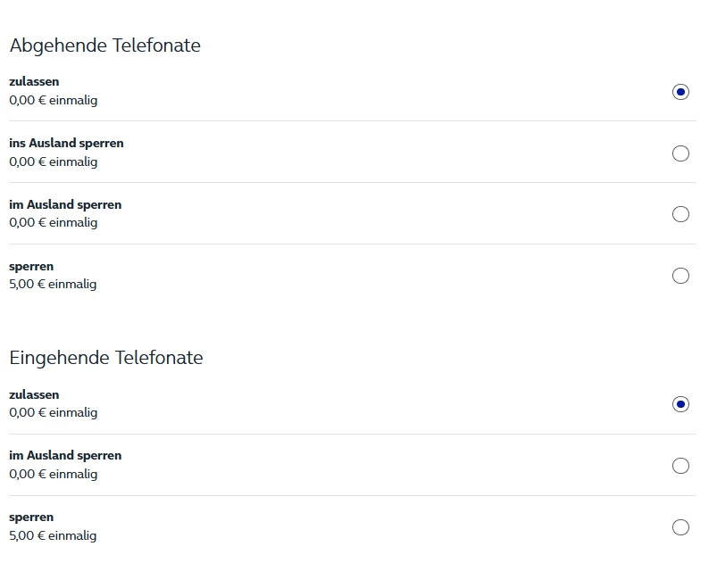This screenshot has width=717, height=588.
Task: Click "sperren" label under Eingehende Telefonate
Action: point(31,518)
